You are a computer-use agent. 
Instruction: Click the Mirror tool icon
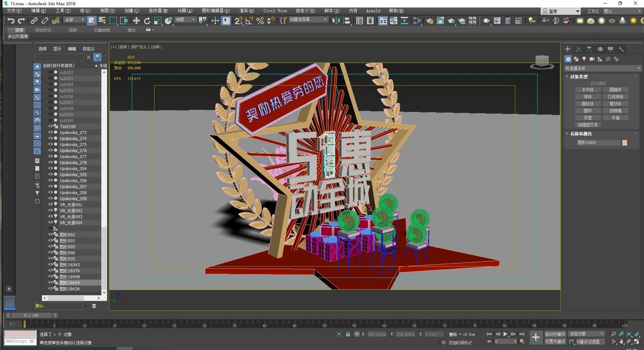tap(336, 21)
